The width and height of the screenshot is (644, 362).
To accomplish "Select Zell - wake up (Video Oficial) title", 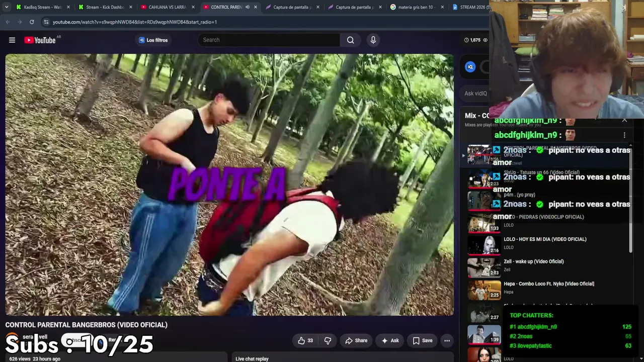I will pos(533,261).
